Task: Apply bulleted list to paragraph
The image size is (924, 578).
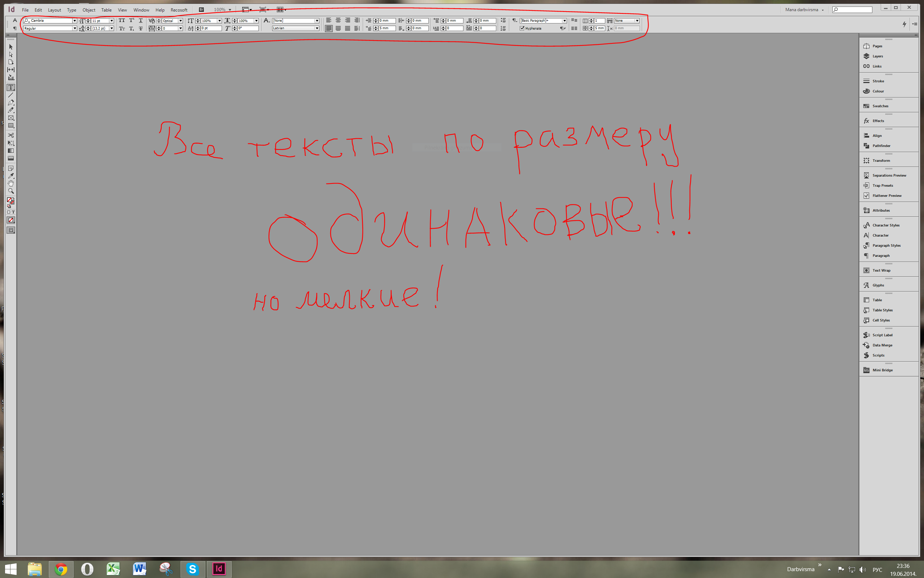Action: click(x=503, y=20)
